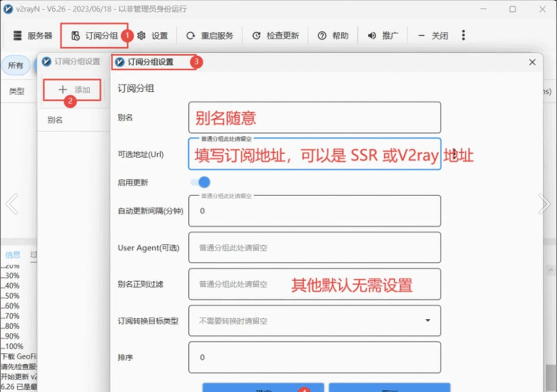Open the 订阅转换目标类型 dropdown
This screenshot has width=557, height=392.
click(x=315, y=321)
